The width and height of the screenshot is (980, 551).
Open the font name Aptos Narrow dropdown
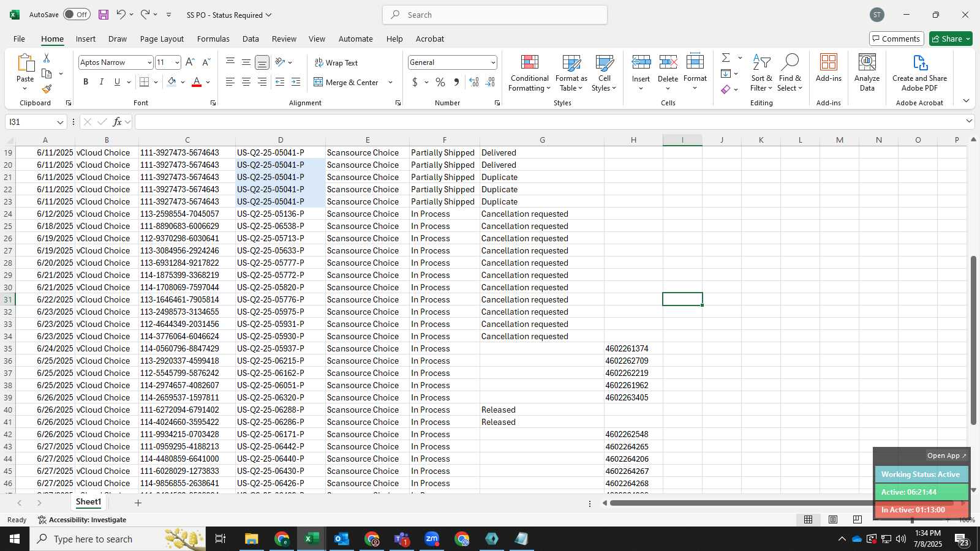pyautogui.click(x=149, y=62)
